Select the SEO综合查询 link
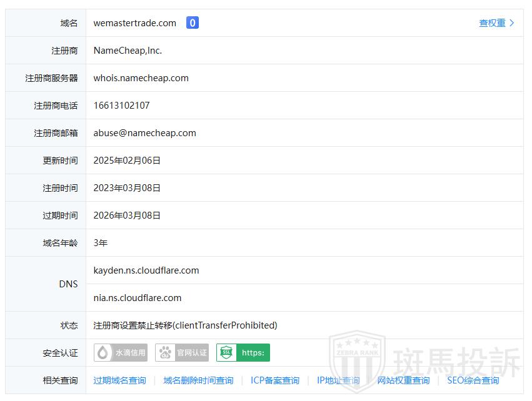Screen dimensions: 532x401 point(473,380)
